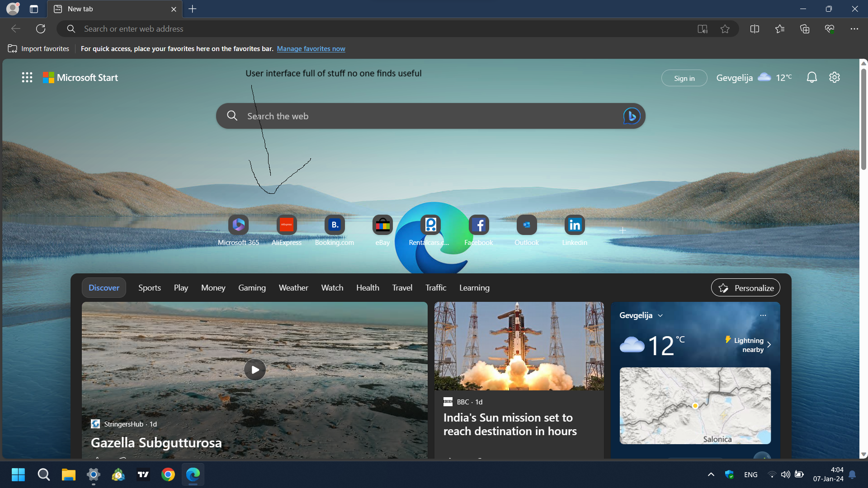The width and height of the screenshot is (868, 488).
Task: Open the Collections toolbar icon
Action: tap(805, 29)
